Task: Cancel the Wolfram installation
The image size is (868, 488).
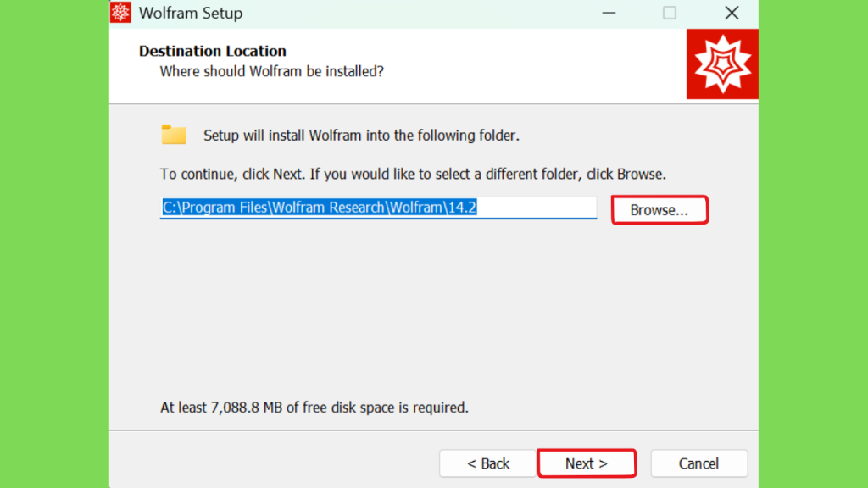Action: 698,463
